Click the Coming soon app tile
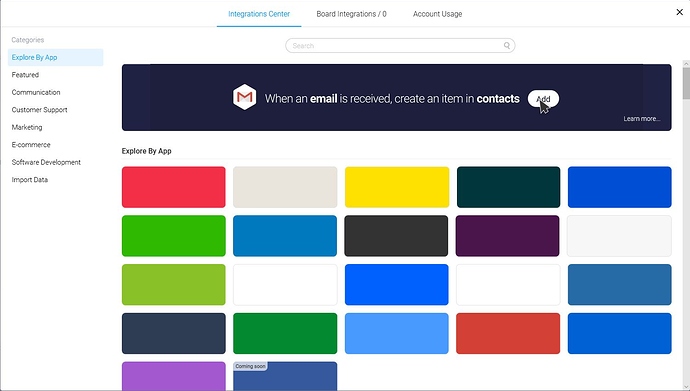This screenshot has width=690, height=391. [x=285, y=376]
